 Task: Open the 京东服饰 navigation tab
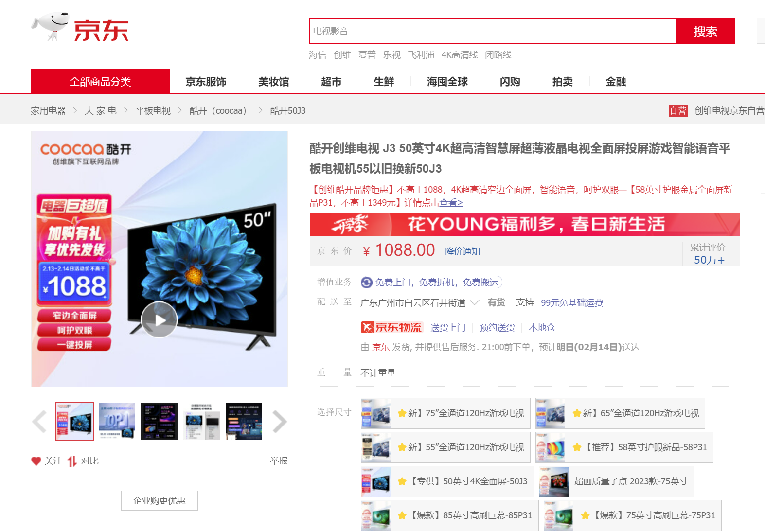pos(206,82)
